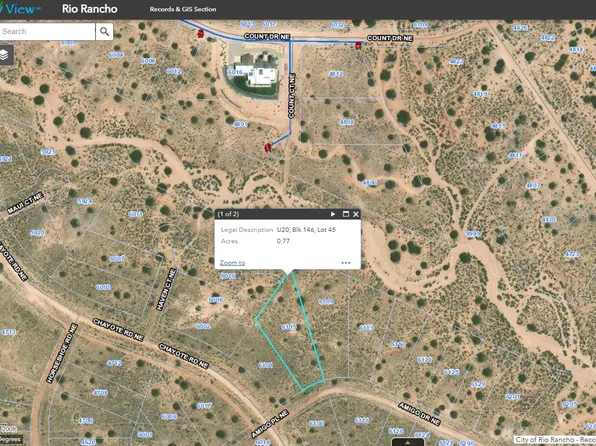Select parcel labeled 4815
Image resolution: width=596 pixels, height=446 pixels.
498,126
